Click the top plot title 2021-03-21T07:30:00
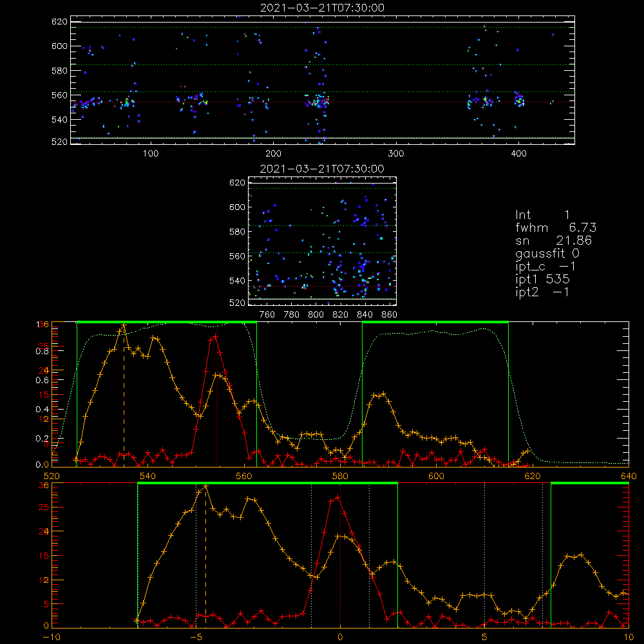644x644 pixels. click(x=322, y=8)
